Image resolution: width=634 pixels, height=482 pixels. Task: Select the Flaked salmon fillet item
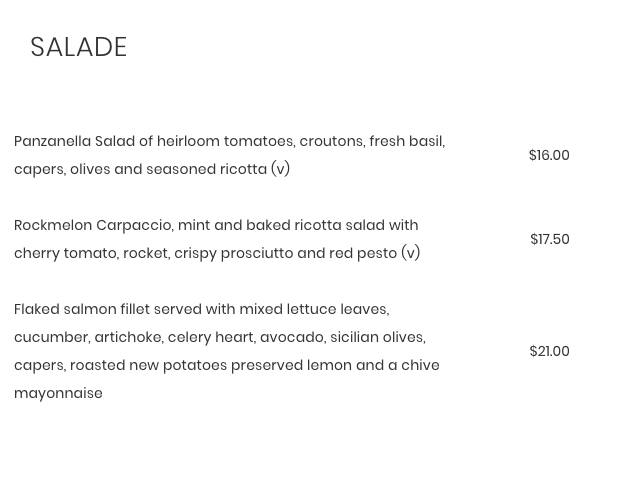(227, 351)
